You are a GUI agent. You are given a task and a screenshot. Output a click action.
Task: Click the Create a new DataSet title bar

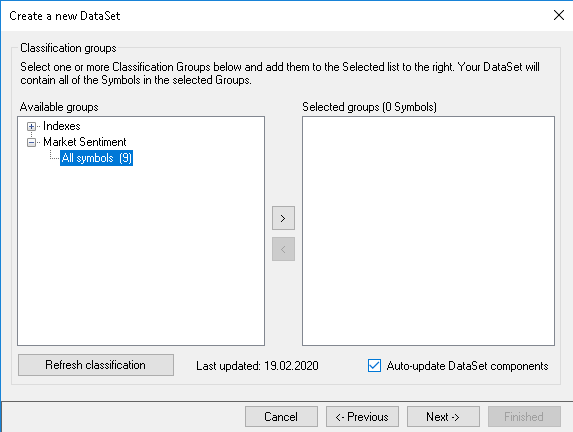(278, 16)
